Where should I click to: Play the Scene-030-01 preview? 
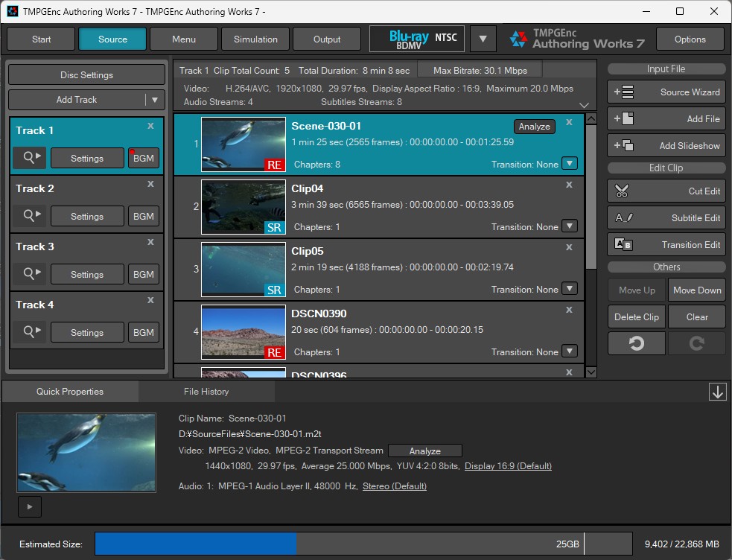point(30,506)
